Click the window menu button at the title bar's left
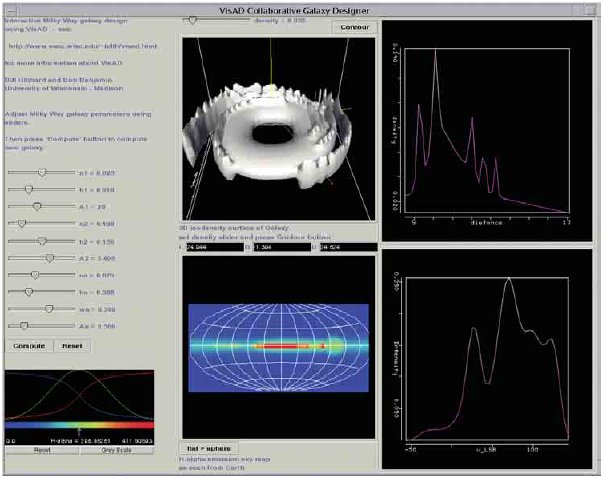This screenshot has height=479, width=605. pos(11,10)
